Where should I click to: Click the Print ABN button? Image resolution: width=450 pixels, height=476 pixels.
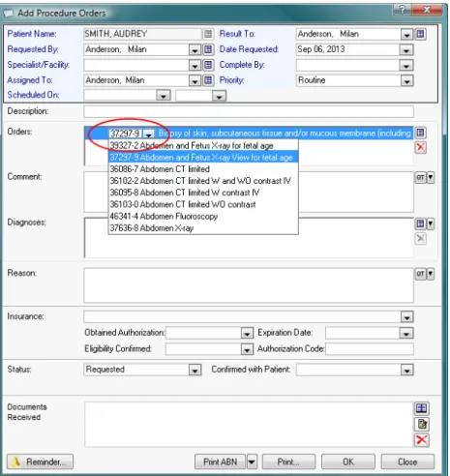[x=221, y=461]
